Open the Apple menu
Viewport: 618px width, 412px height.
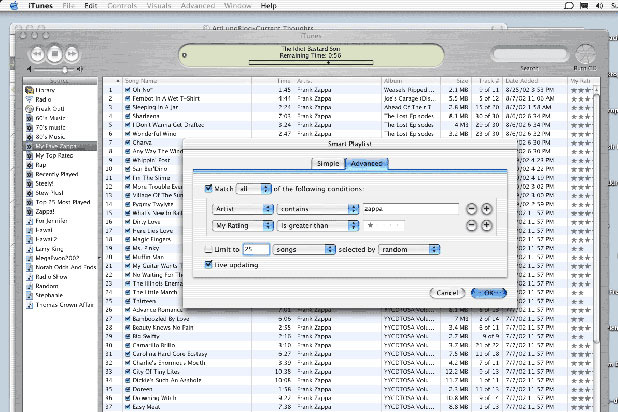point(12,6)
